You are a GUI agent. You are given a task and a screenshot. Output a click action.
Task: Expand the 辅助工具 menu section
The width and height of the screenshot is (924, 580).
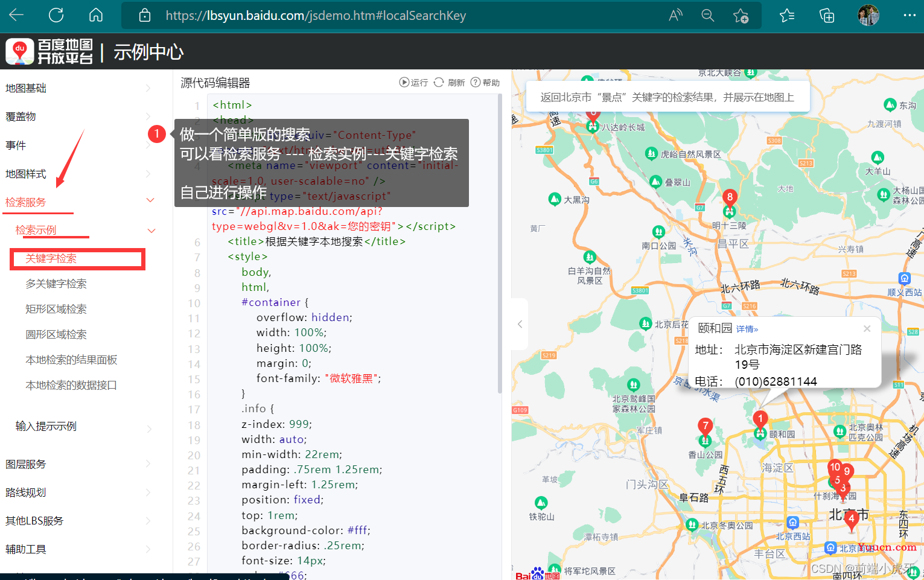pos(77,549)
